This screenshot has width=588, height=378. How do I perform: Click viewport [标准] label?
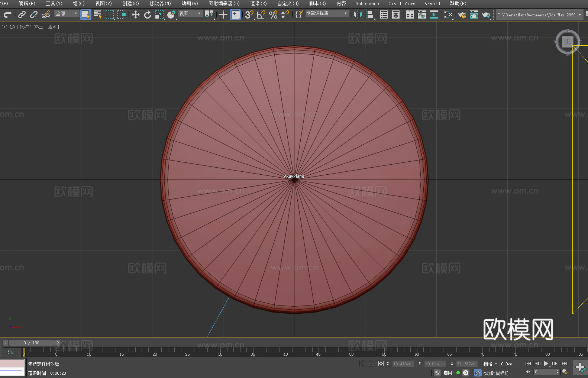(25, 27)
